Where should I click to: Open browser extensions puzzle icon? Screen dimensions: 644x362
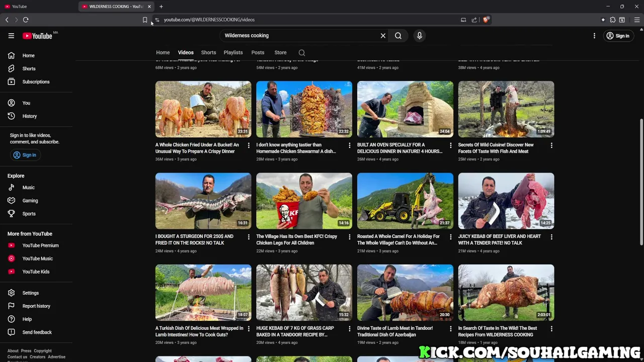click(x=612, y=20)
